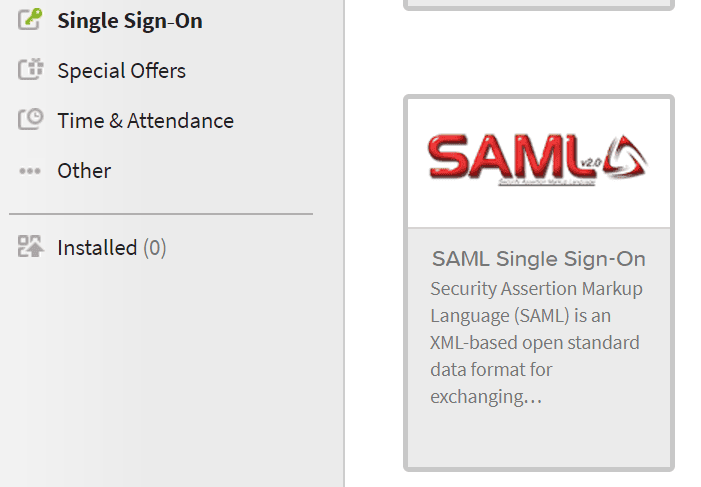The width and height of the screenshot is (701, 487).
Task: Click the Special Offers gift icon
Action: pyautogui.click(x=30, y=69)
